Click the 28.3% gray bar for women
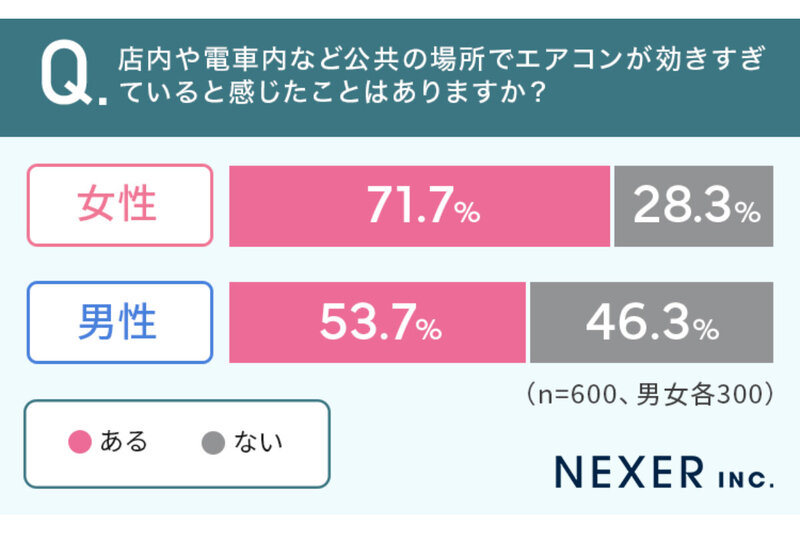 (x=694, y=206)
